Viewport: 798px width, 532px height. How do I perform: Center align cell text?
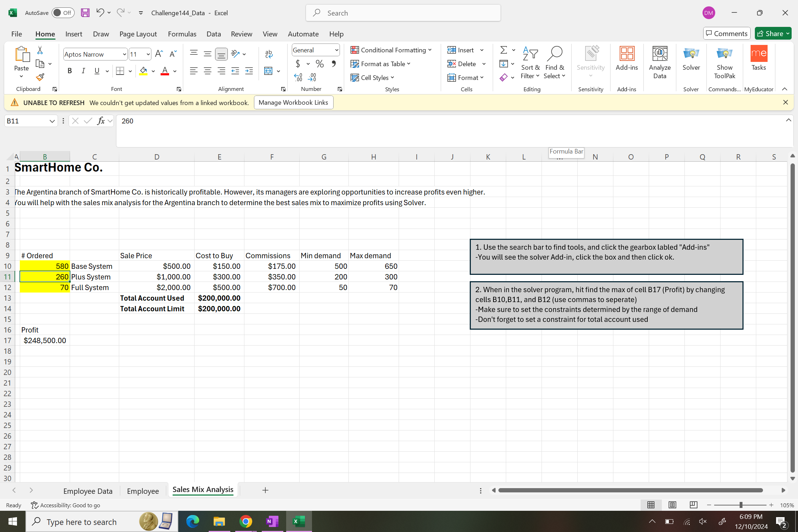[x=208, y=71]
